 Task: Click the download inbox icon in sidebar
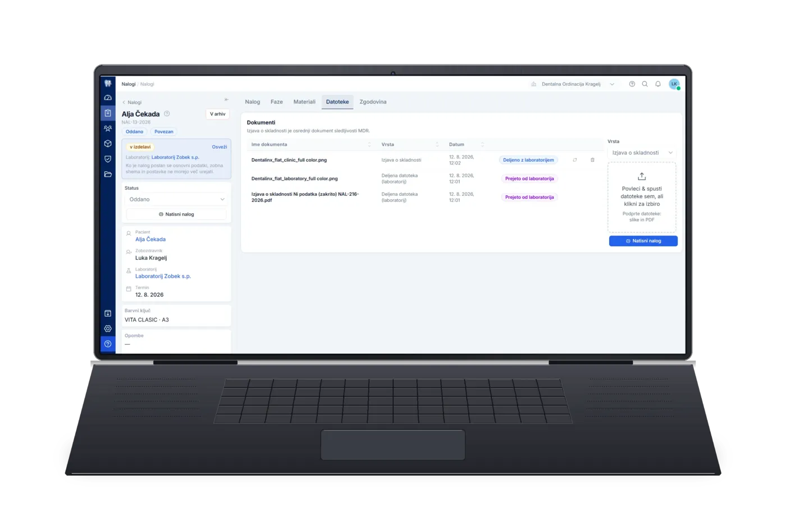point(108,313)
